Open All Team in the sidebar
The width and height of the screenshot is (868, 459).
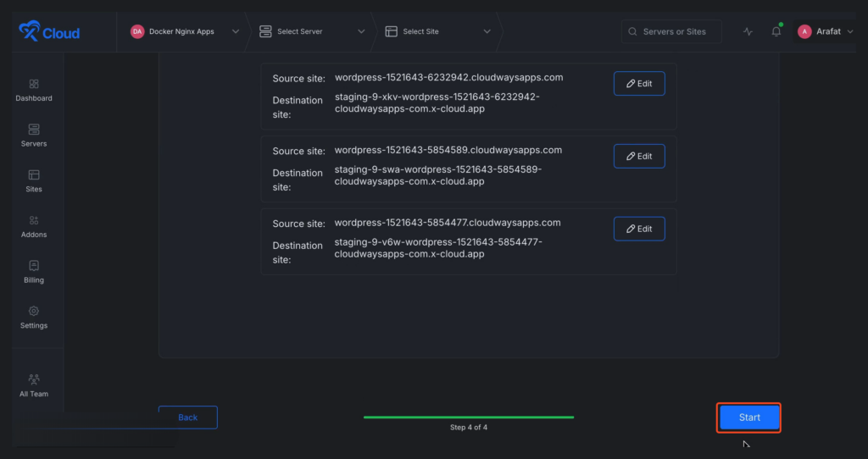point(34,385)
